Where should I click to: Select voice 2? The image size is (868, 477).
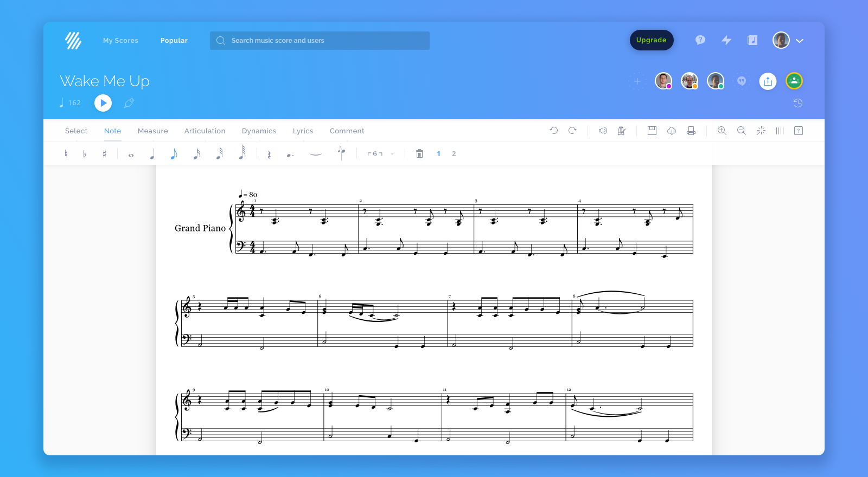pyautogui.click(x=454, y=154)
